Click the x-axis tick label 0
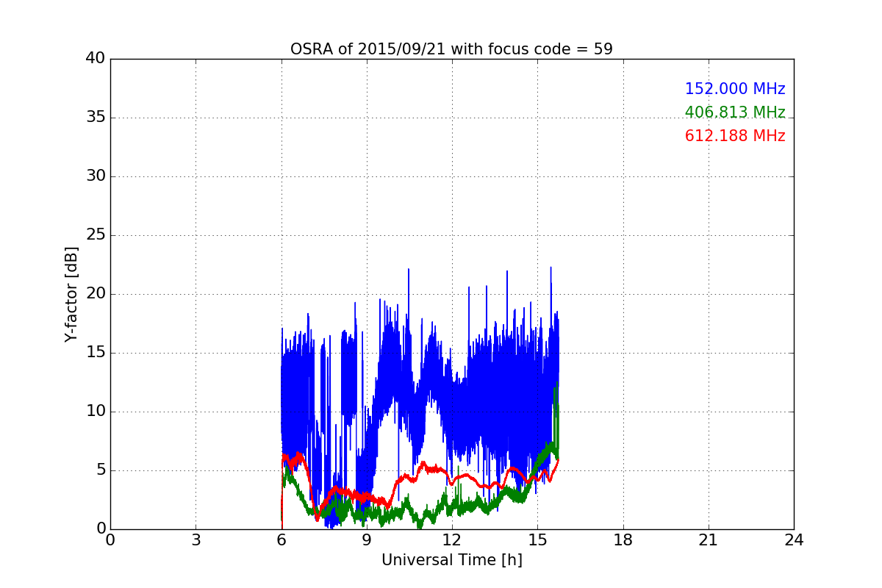This screenshot has width=882, height=588. [x=110, y=540]
